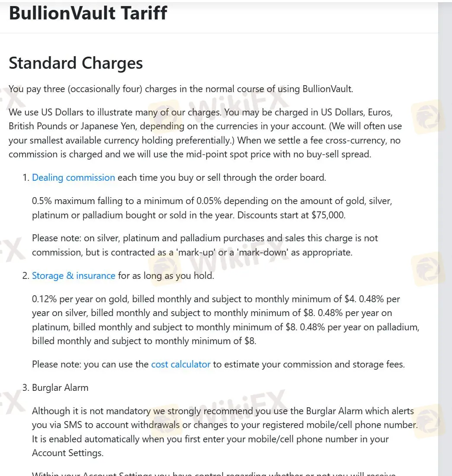The height and width of the screenshot is (476, 452).
Task: Click the "Please note: on silver" paragraph
Action: [x=205, y=245]
